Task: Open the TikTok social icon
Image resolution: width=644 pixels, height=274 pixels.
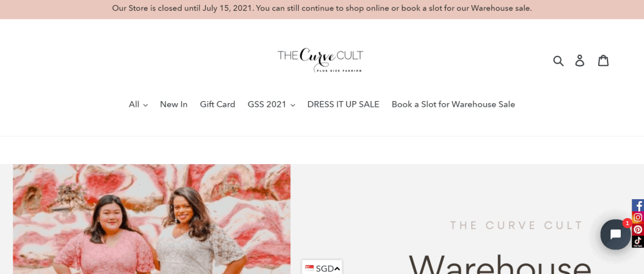Action: click(x=638, y=241)
